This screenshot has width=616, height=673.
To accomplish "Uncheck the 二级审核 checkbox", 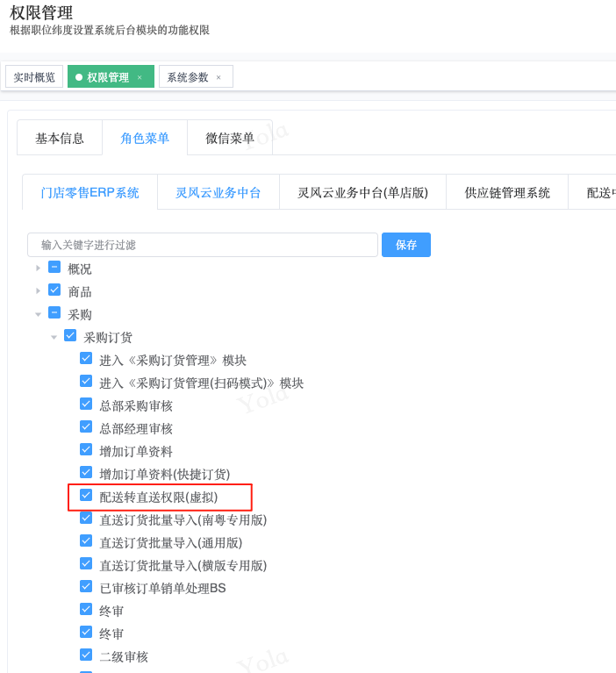I will coord(86,655).
